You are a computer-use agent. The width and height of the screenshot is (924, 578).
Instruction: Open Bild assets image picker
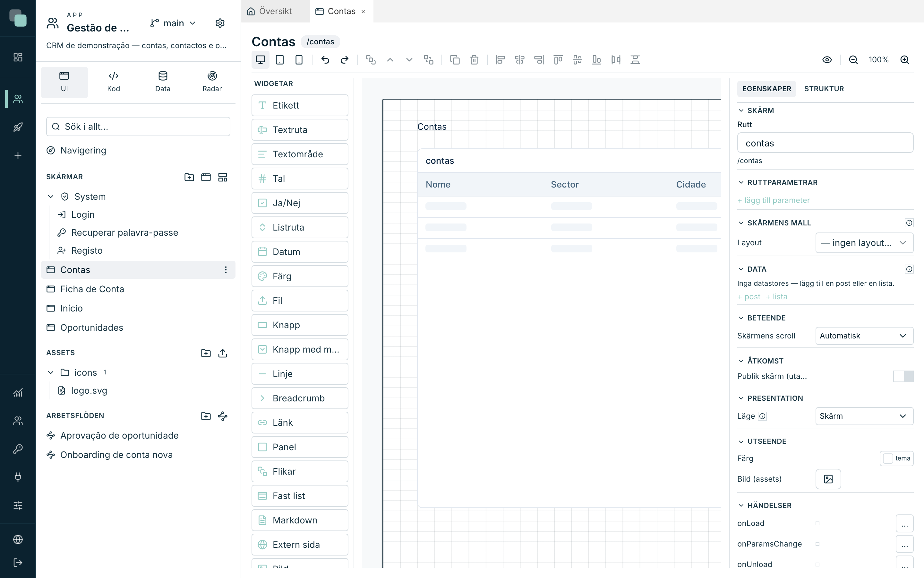tap(828, 479)
